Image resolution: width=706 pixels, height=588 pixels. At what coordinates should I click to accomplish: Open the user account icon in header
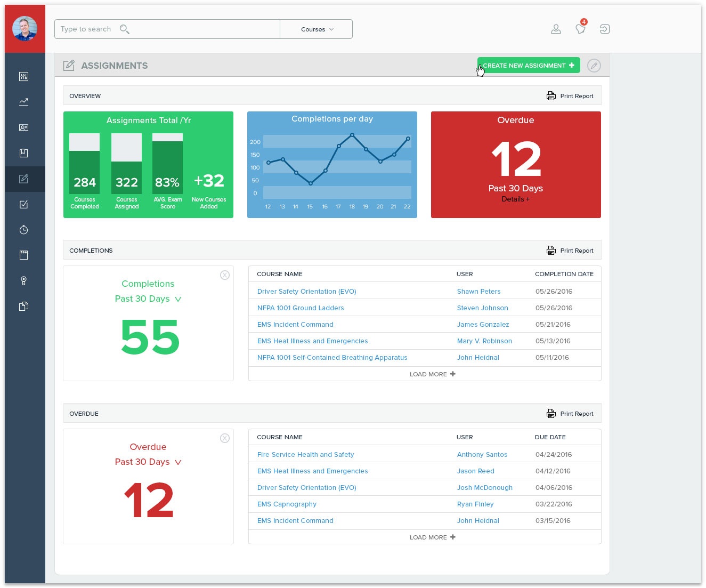[556, 29]
